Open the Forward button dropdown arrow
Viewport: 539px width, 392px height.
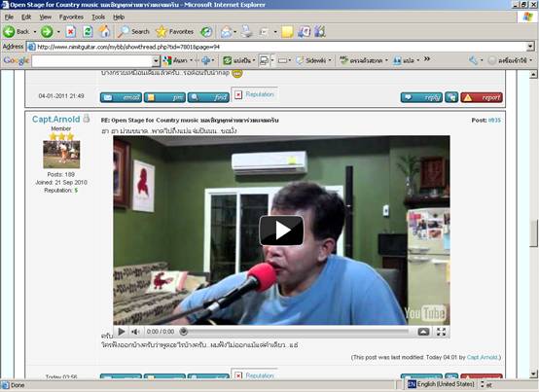coord(58,32)
